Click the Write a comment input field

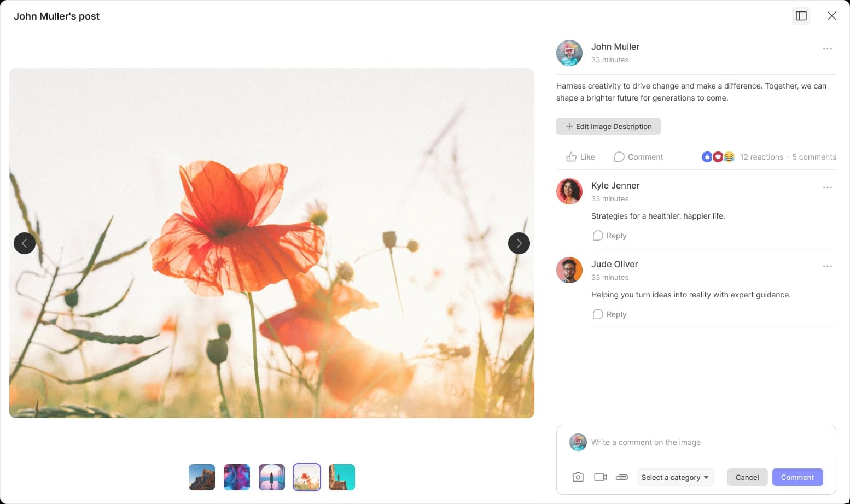706,442
